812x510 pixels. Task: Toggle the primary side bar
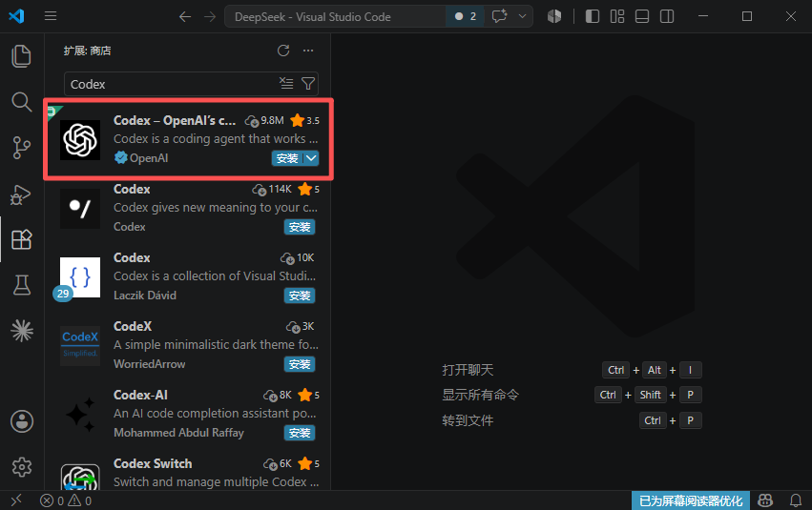tap(592, 16)
